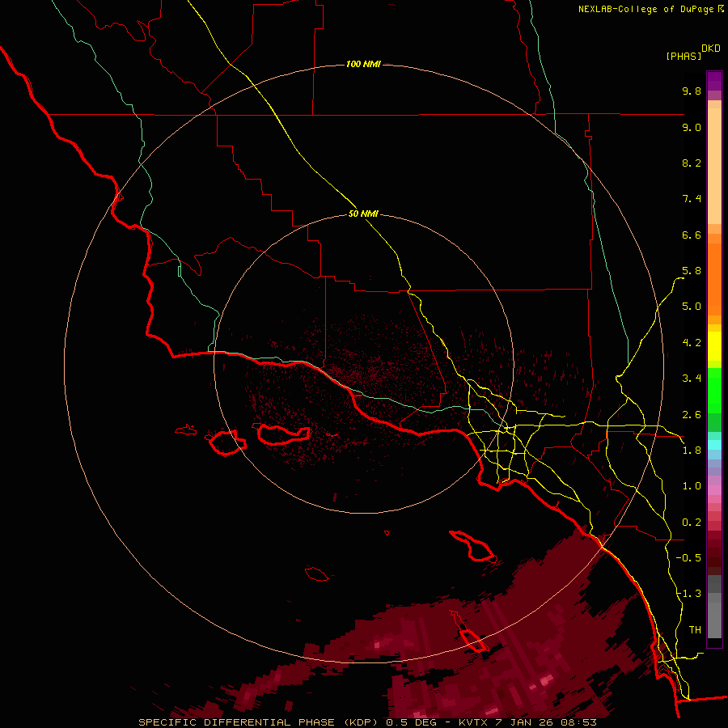The height and width of the screenshot is (728, 728).
Task: Click the -1.3 scale value
Action: coord(688,594)
